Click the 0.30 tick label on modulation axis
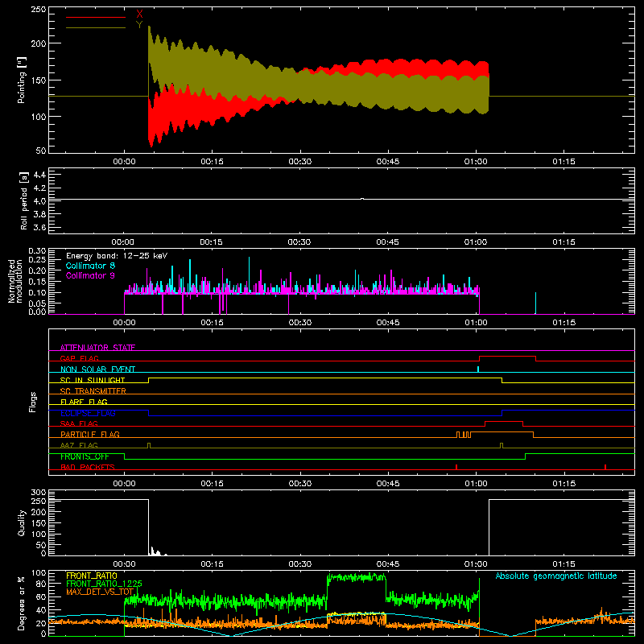644x644 pixels. tap(37, 251)
